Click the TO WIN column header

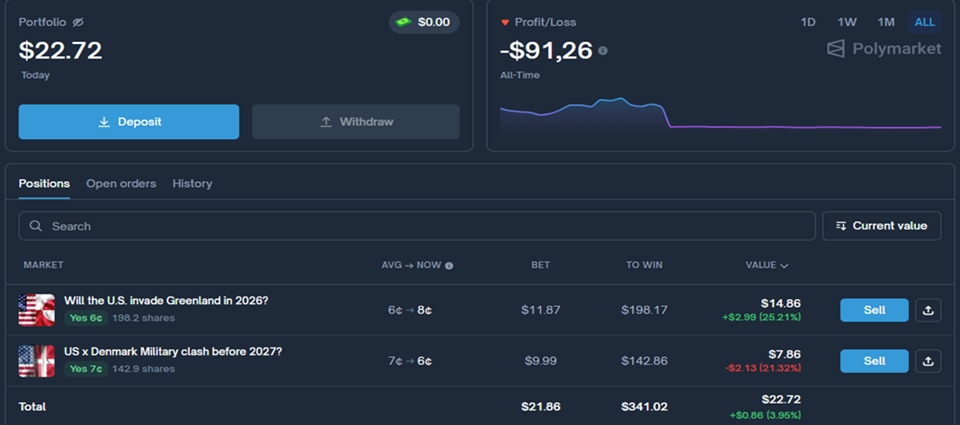(644, 265)
